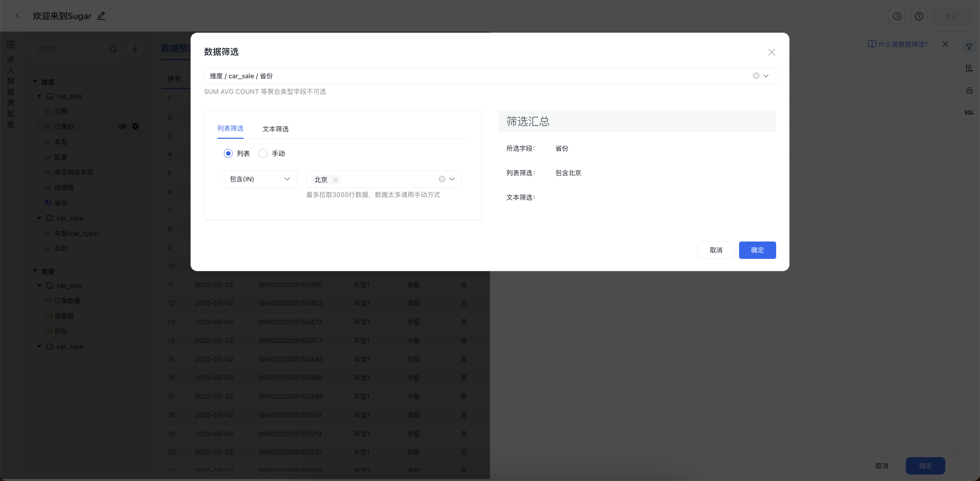The width and height of the screenshot is (980, 481).
Task: Go back with the left arrow button
Action: pyautogui.click(x=17, y=16)
